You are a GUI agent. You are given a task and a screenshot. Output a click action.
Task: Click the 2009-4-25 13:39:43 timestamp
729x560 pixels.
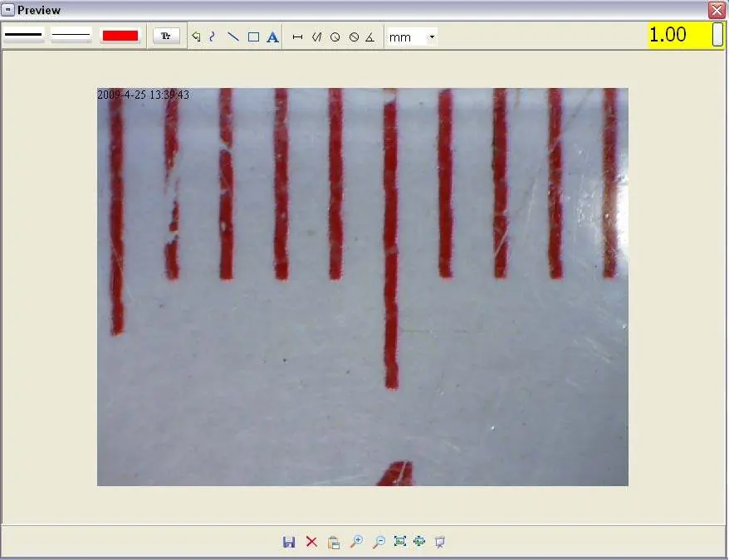(x=143, y=95)
